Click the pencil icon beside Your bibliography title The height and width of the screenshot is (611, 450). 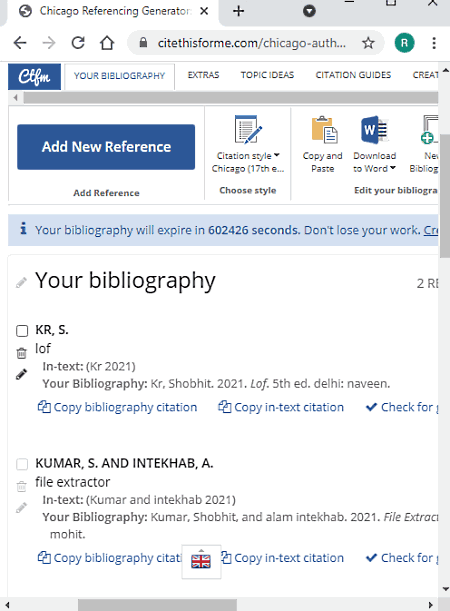[x=21, y=282]
